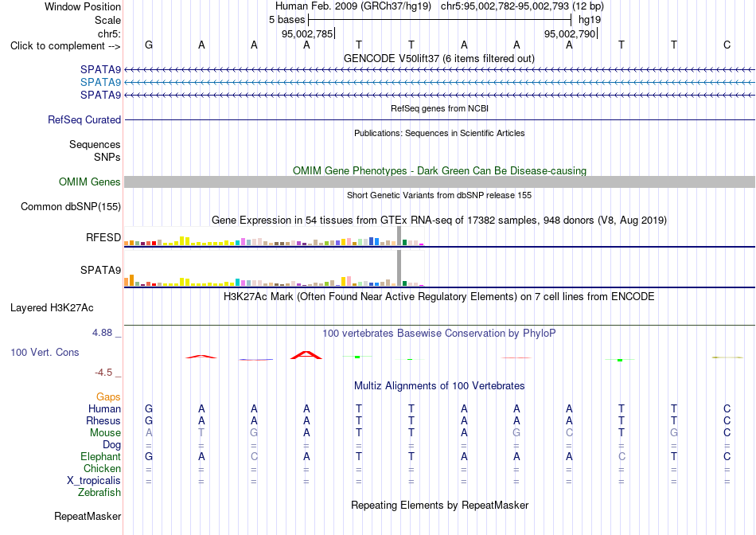Click the 'Click to complement -->' label
Screen dimensions: 756x535
(65, 46)
